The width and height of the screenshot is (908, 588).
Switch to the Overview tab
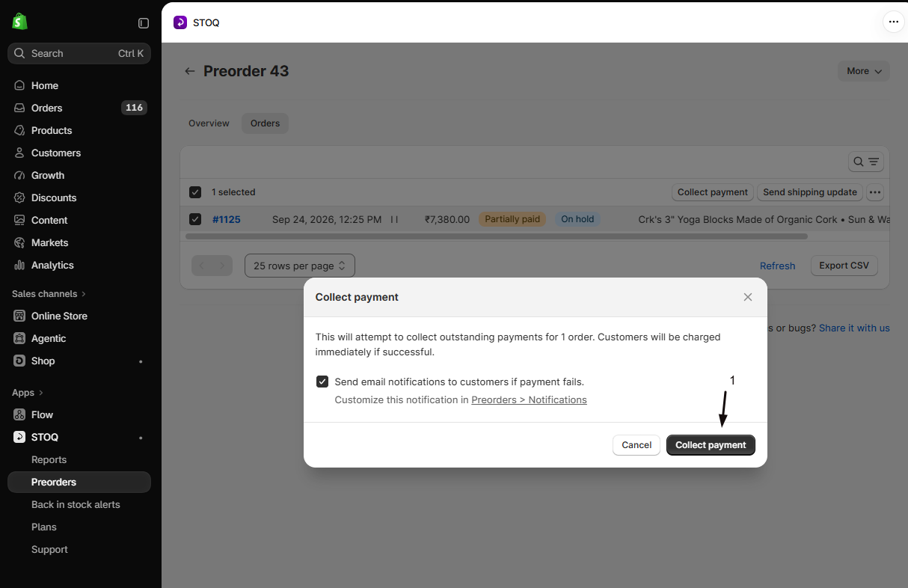coord(209,123)
